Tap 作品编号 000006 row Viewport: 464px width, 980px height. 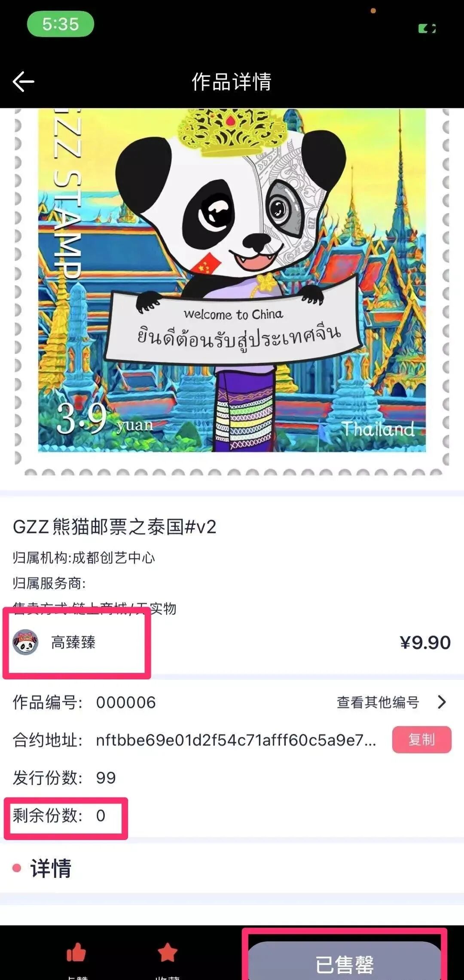click(232, 702)
